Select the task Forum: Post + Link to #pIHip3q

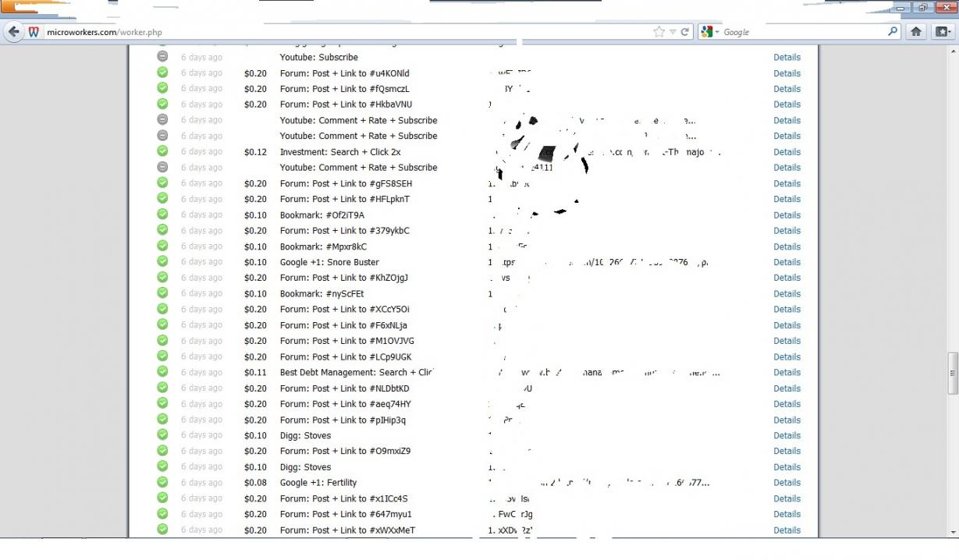point(343,420)
